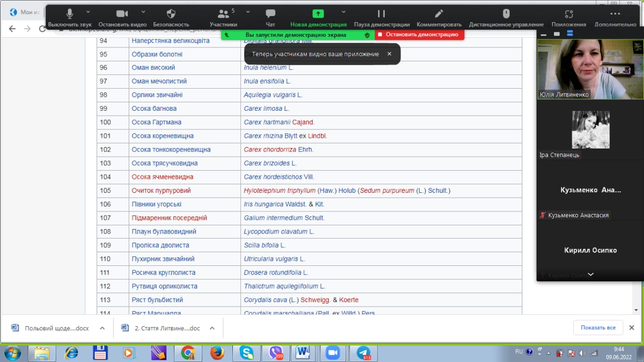Open Участники participants panel

click(x=223, y=18)
